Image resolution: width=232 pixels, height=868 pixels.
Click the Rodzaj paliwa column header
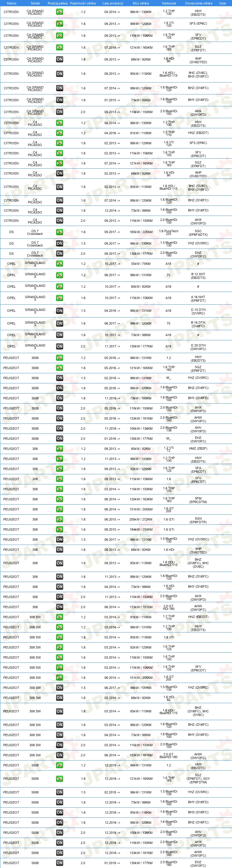click(x=58, y=3)
